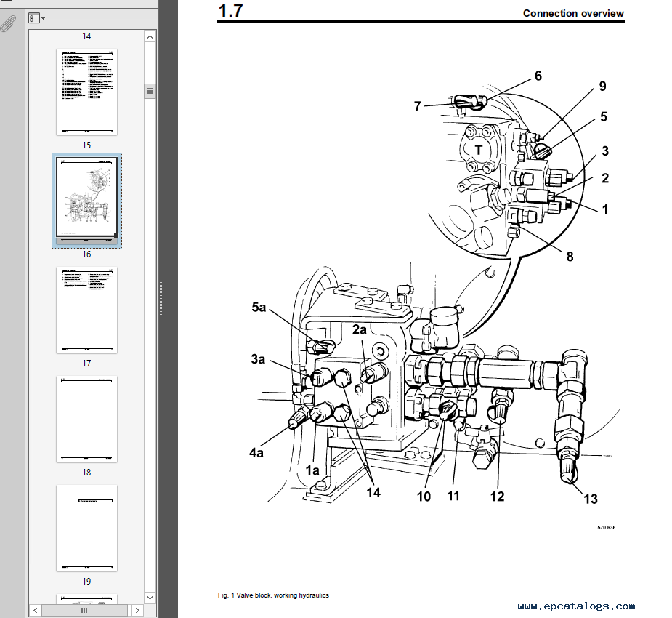Click the "Connection overview" page header
The image size is (672, 618).
573,13
